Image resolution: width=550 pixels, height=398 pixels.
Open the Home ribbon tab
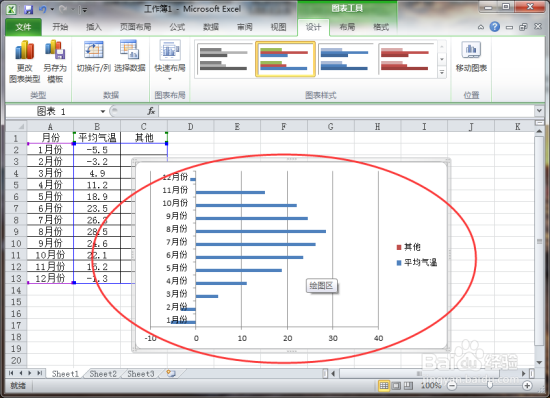pyautogui.click(x=60, y=27)
